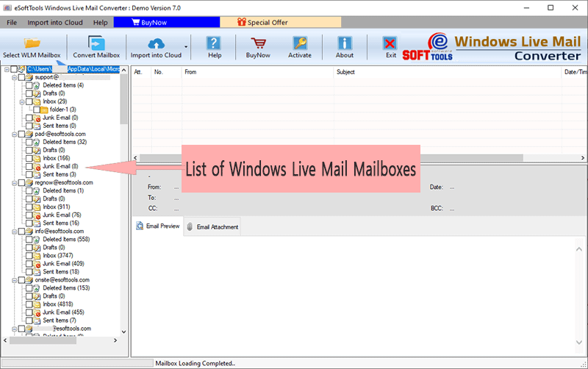Switch to the Email Attachment tab
The height and width of the screenshot is (369, 588).
212,227
